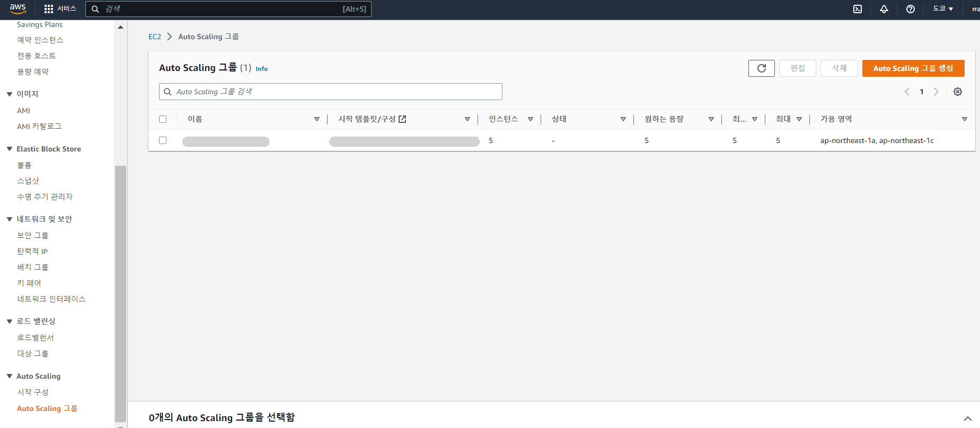Collapse the Auto Scaling sidebar section
The image size is (980, 428).
pos(10,376)
